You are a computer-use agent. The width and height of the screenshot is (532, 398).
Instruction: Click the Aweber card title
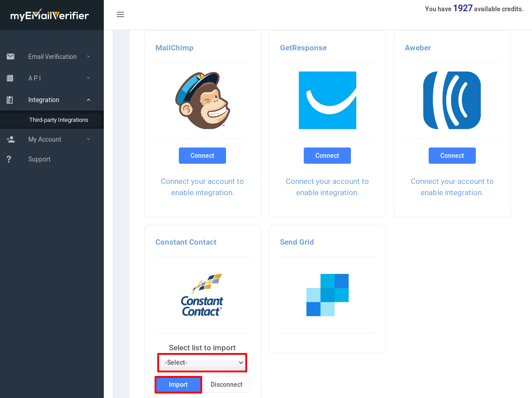pos(418,48)
